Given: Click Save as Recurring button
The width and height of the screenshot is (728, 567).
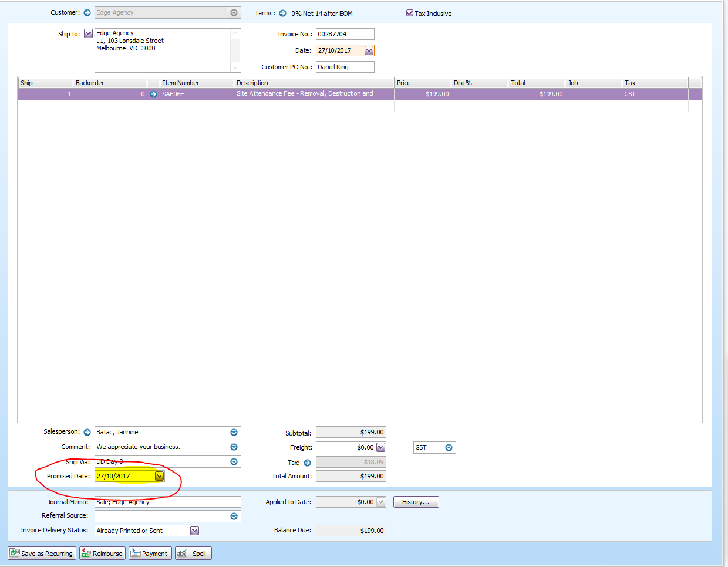Looking at the screenshot, I should [x=42, y=553].
